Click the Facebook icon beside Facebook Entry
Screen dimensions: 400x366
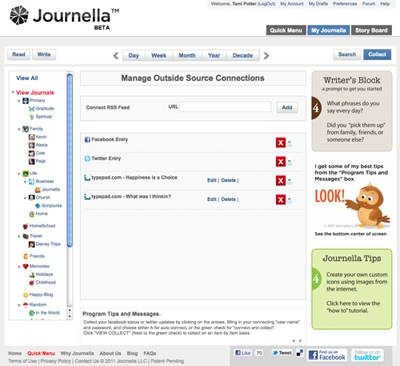[87, 140]
